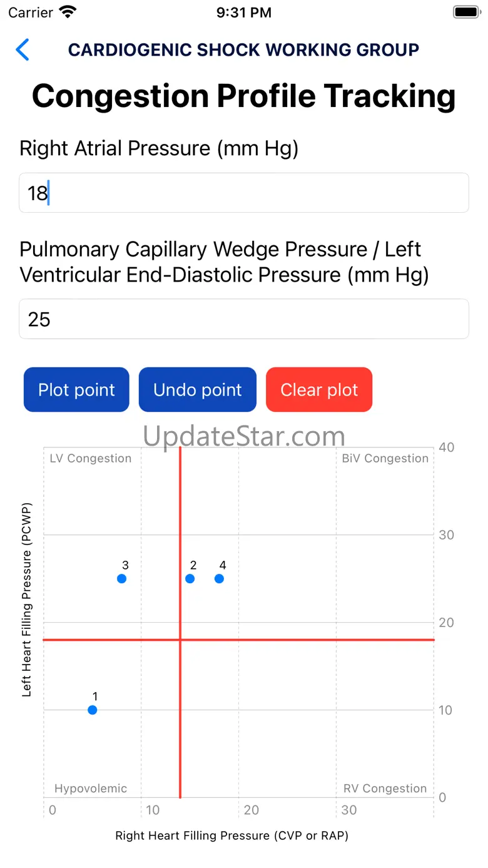Click the Undo point button
Image resolution: width=488 pixels, height=868 pixels.
[198, 390]
